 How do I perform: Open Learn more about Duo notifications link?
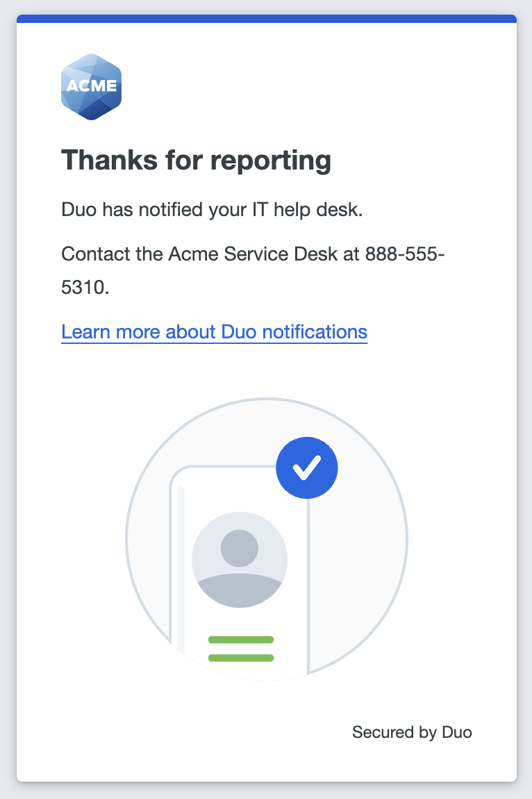tap(214, 331)
